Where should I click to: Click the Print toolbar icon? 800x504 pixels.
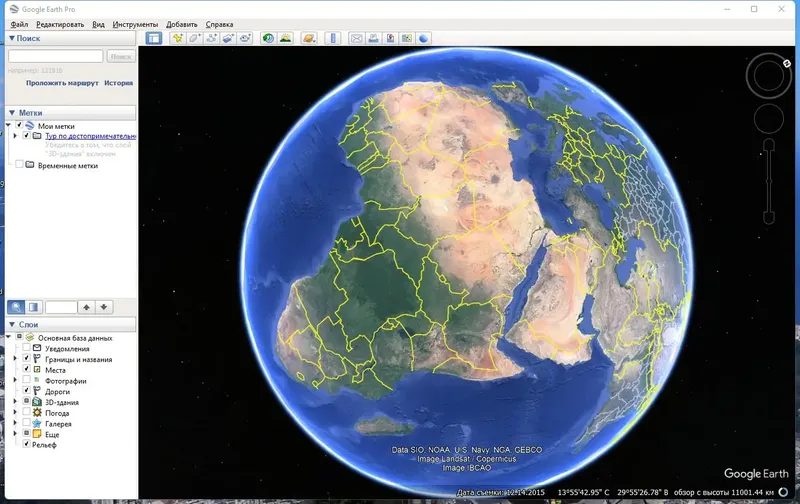coord(373,38)
